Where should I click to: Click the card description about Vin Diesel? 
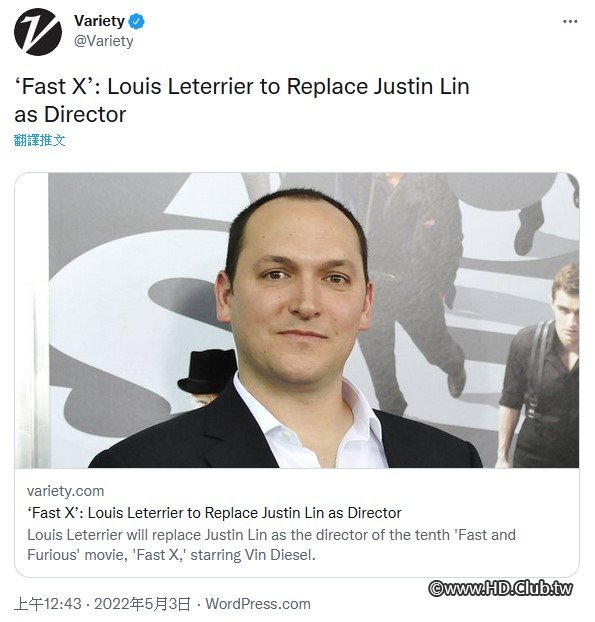[x=271, y=545]
